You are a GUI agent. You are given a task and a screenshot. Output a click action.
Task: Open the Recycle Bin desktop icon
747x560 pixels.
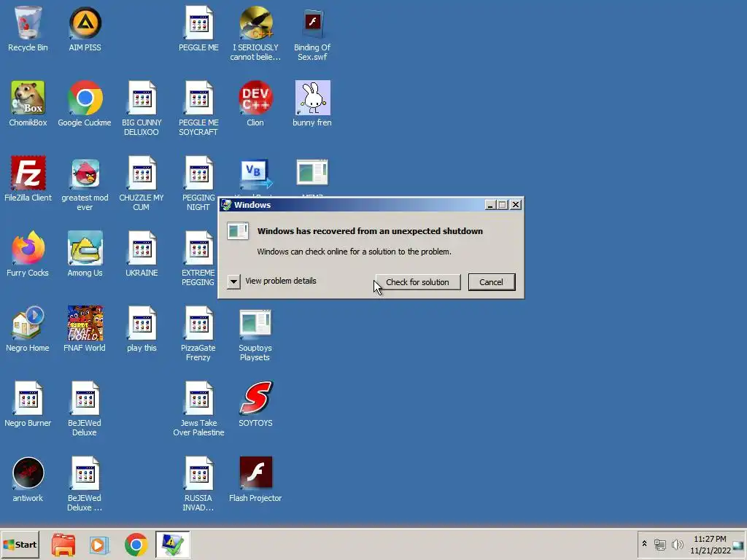[x=28, y=23]
